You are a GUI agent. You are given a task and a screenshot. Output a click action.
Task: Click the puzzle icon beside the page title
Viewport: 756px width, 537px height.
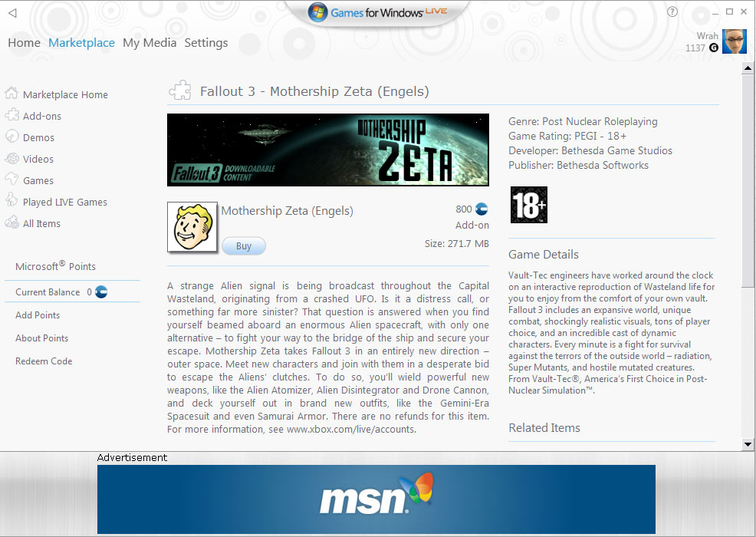click(x=180, y=91)
